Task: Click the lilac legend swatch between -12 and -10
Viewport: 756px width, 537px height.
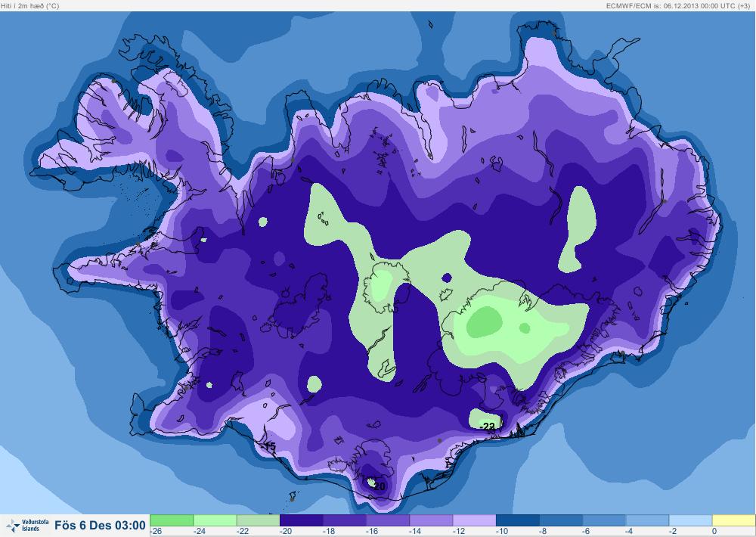Action: click(x=475, y=520)
